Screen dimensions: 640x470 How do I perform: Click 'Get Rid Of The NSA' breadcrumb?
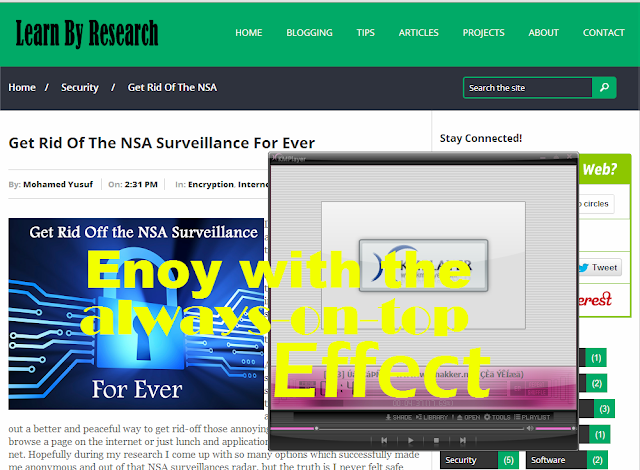172,87
